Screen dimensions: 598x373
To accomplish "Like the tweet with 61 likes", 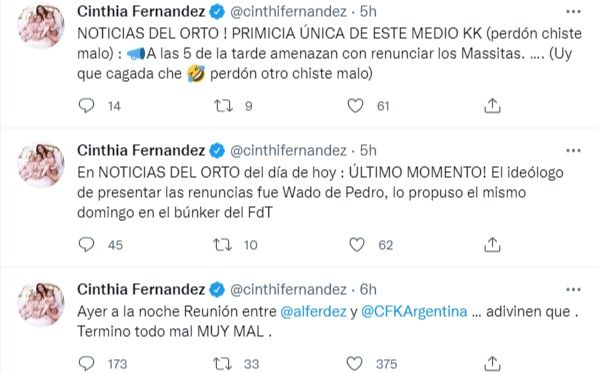I will [355, 105].
